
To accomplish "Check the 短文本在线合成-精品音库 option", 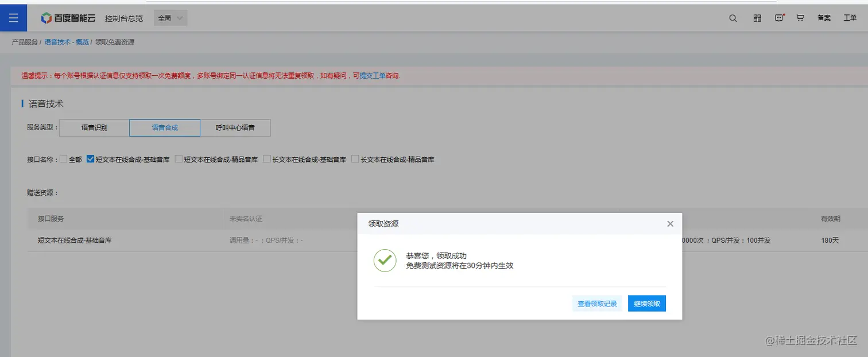I will click(177, 159).
